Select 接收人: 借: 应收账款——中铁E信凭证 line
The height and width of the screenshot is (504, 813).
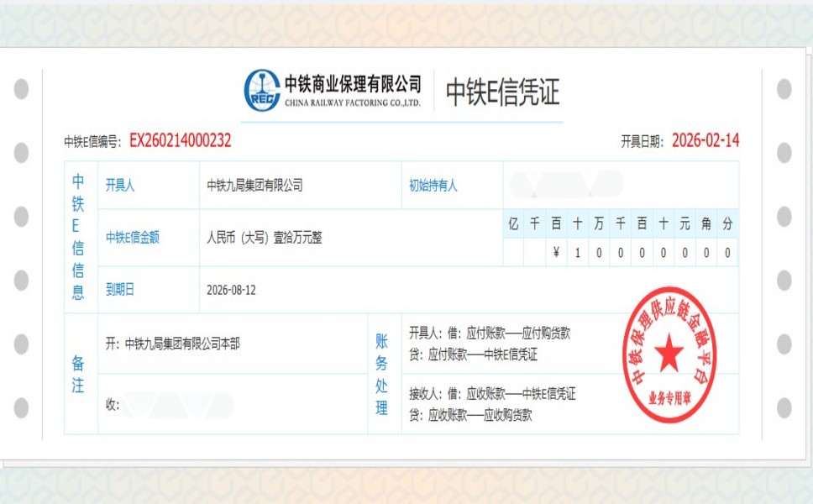492,394
